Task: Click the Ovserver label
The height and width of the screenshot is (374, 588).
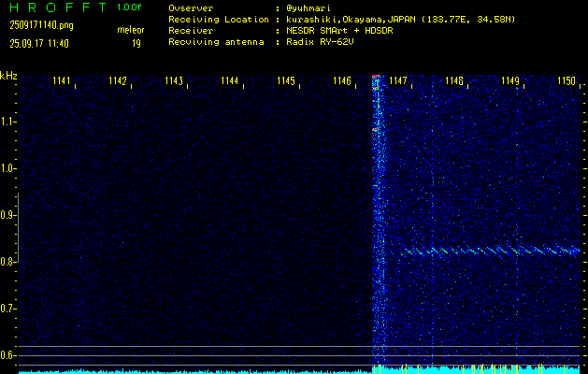Action: pos(191,8)
